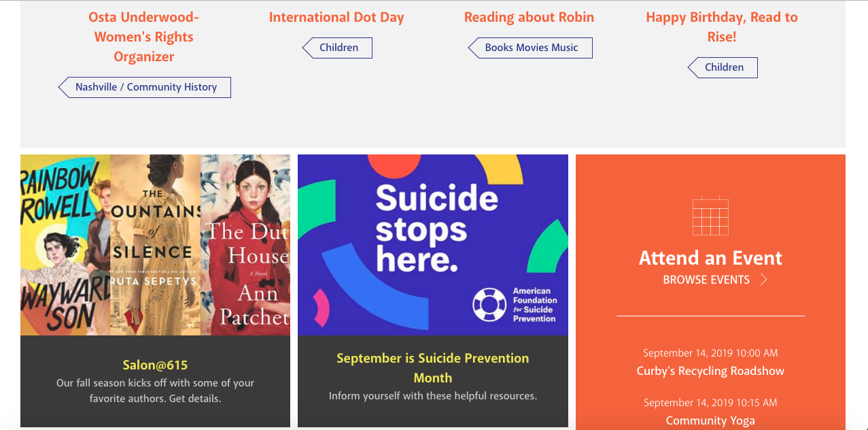The height and width of the screenshot is (430, 868).
Task: Open the calendar icon above Attend an Event
Action: pos(710,215)
